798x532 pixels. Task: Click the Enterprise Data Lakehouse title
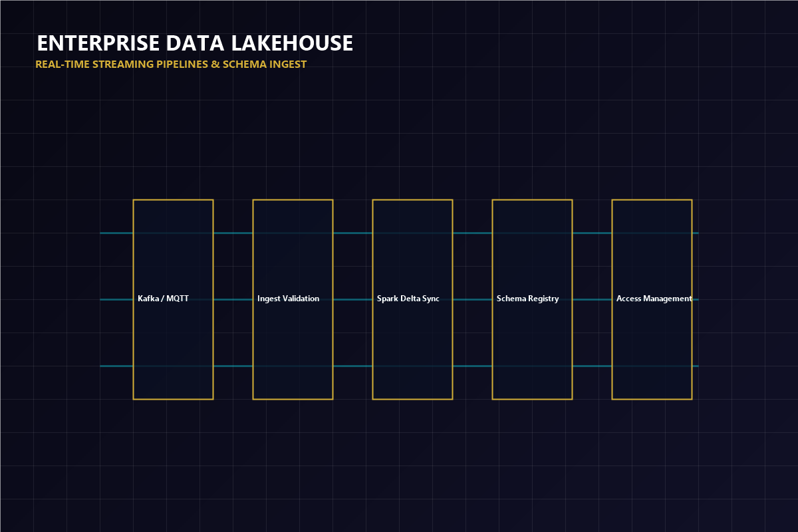click(x=195, y=43)
